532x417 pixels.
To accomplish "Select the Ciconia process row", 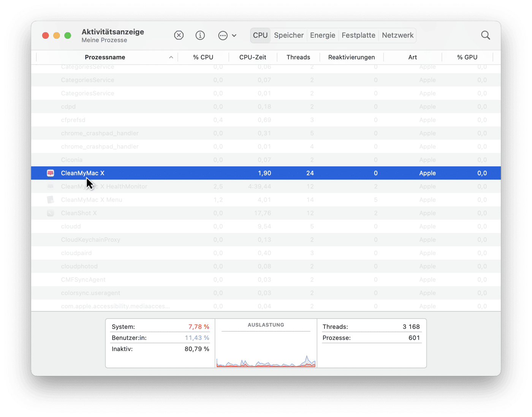I will [x=266, y=160].
